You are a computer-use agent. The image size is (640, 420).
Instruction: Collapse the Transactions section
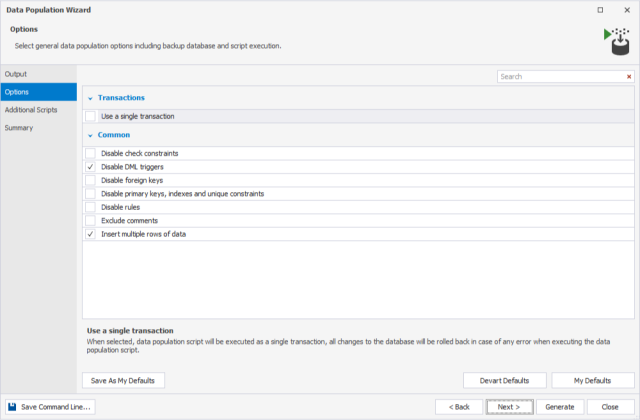89,98
